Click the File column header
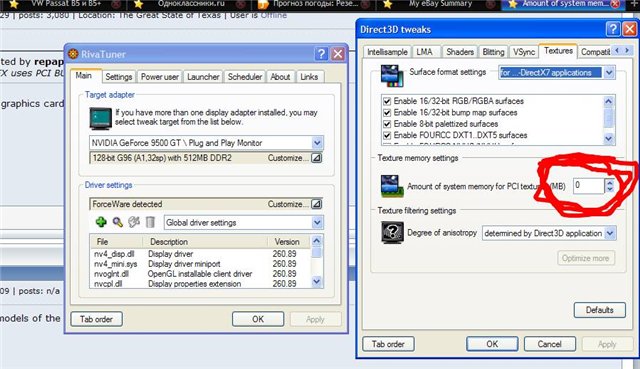640x369 pixels. click(116, 241)
